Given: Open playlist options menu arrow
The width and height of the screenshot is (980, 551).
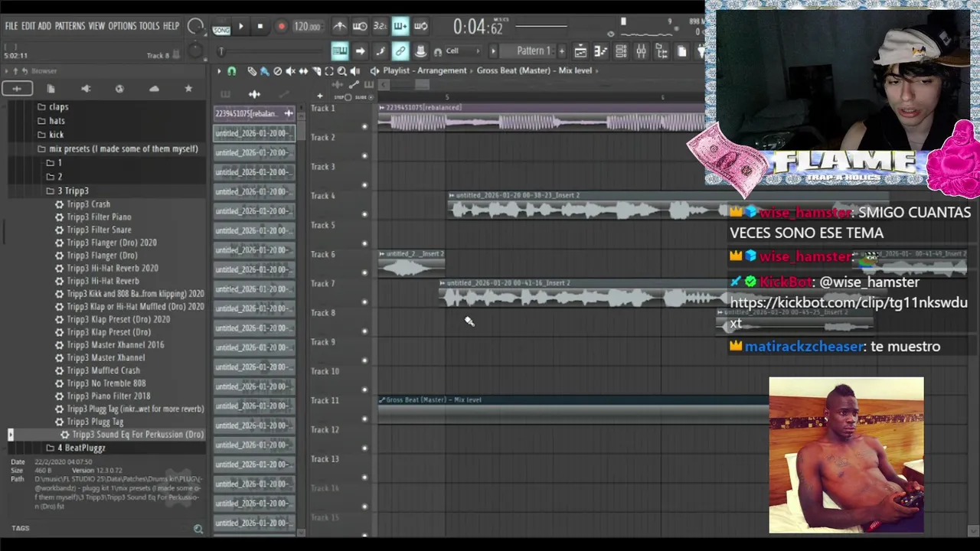Looking at the screenshot, I should (x=219, y=70).
